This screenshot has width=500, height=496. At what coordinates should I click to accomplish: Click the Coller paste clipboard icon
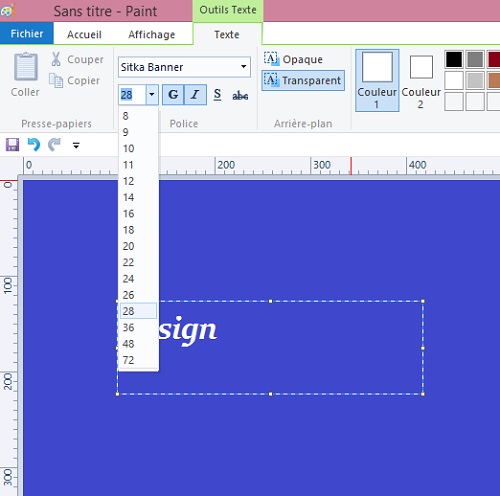click(25, 67)
